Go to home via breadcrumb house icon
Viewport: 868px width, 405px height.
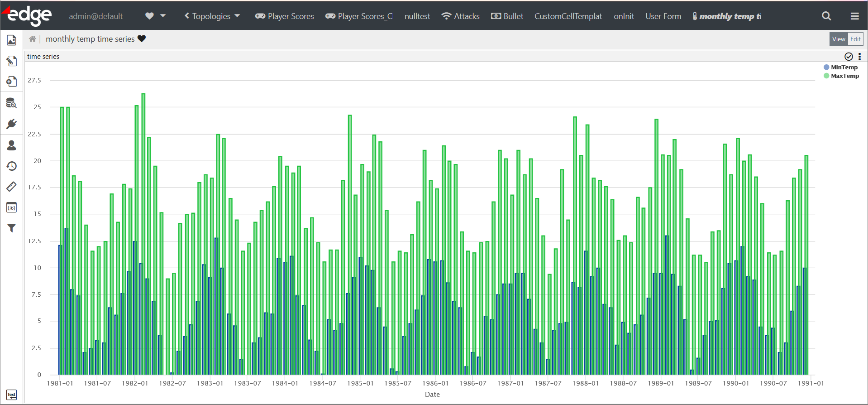(33, 39)
